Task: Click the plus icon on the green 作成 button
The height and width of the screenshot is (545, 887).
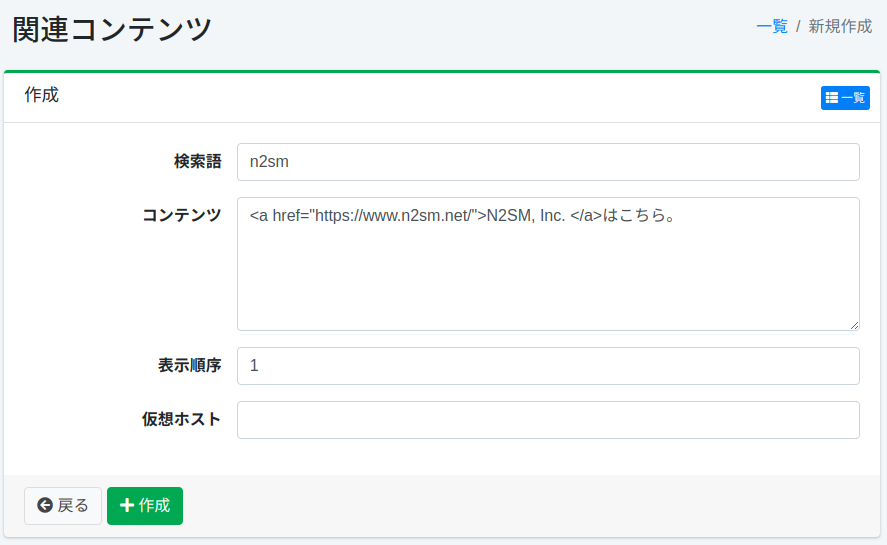Action: pos(127,506)
